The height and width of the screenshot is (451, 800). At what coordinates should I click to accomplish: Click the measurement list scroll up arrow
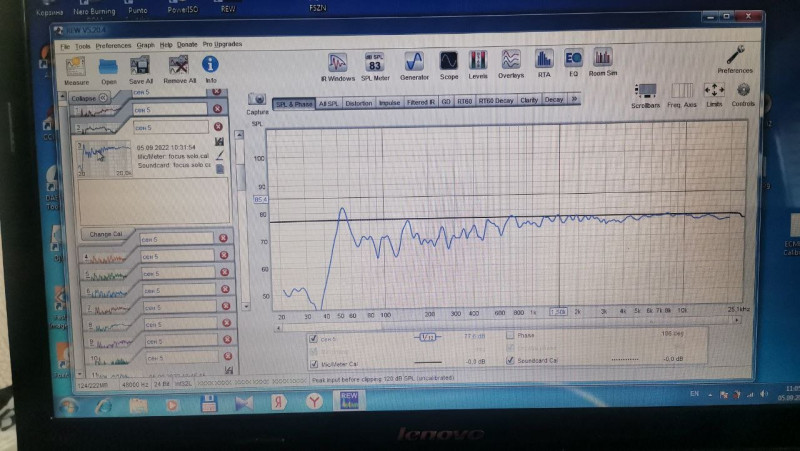62,96
